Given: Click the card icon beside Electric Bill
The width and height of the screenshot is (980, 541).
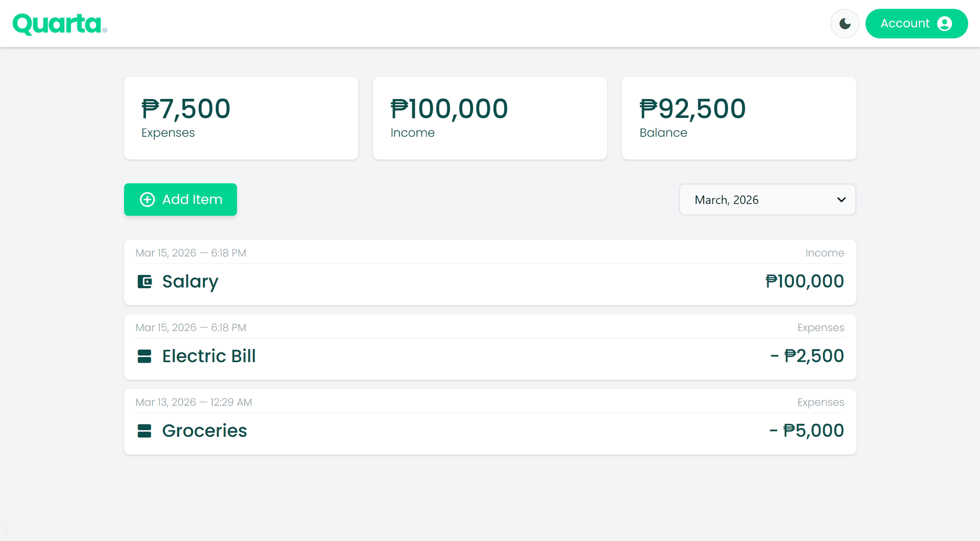Looking at the screenshot, I should tap(144, 356).
